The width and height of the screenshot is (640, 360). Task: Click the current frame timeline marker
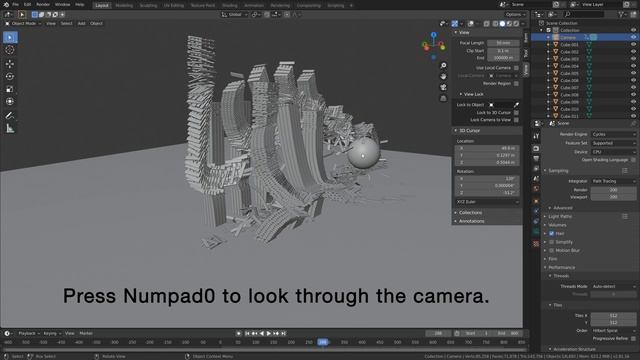tap(322, 342)
